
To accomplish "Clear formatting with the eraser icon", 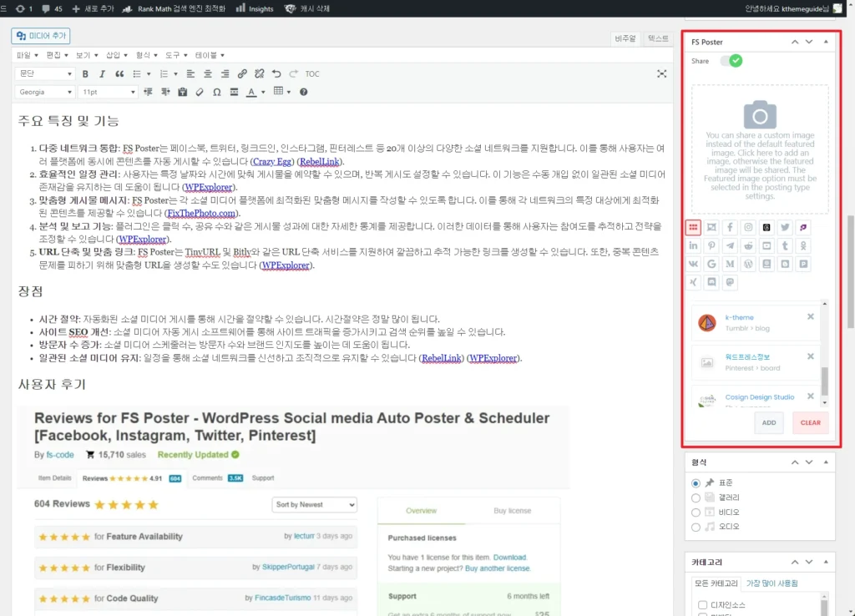I will [200, 92].
